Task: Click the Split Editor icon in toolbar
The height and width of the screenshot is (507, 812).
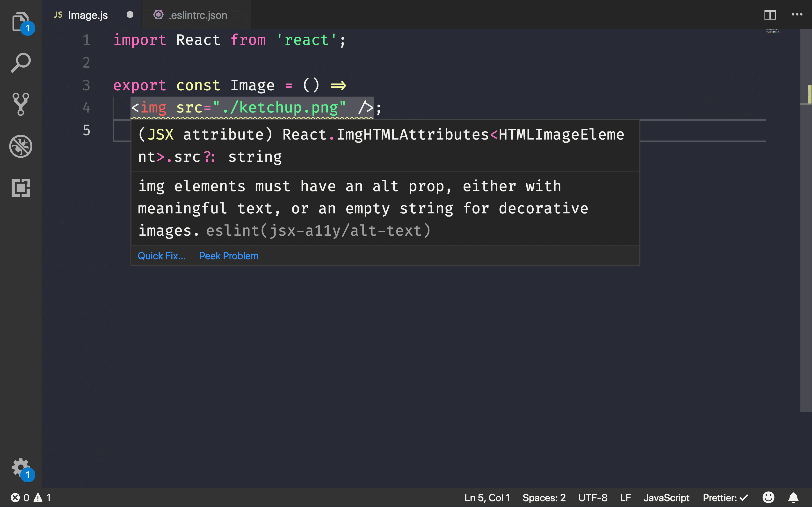Action: pos(770,14)
